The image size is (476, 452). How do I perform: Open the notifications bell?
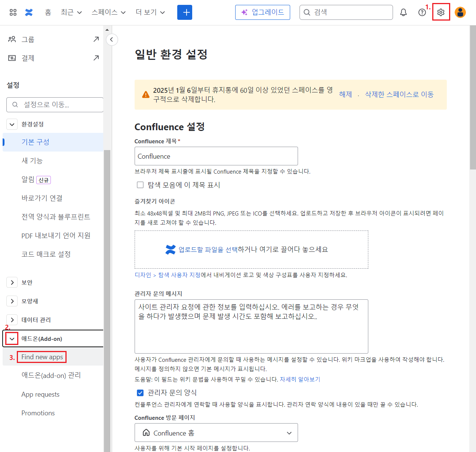click(x=403, y=12)
